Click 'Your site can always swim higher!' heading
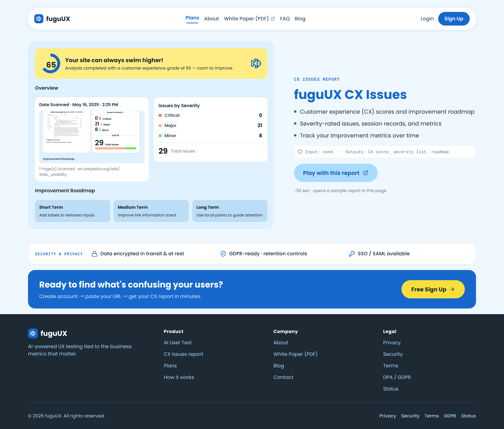 [114, 60]
